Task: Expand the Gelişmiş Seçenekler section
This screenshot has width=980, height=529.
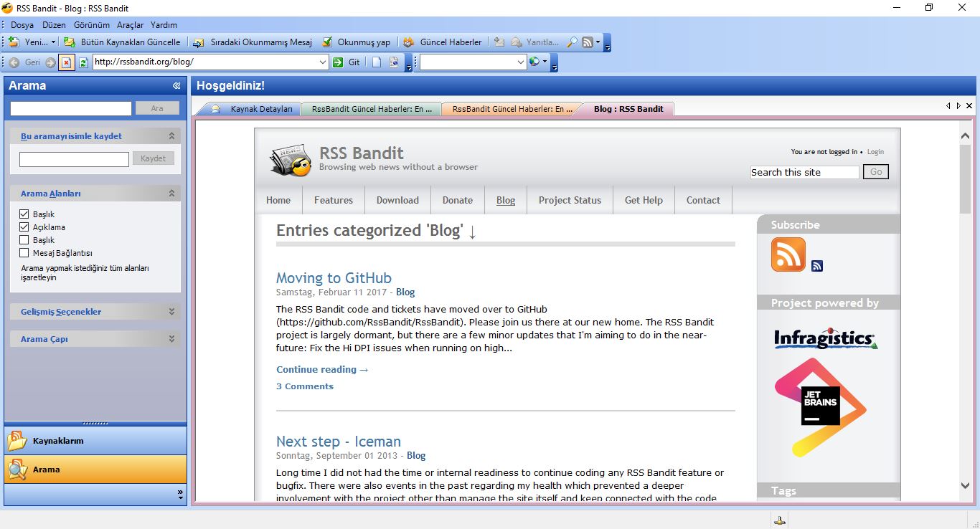Action: [x=171, y=312]
